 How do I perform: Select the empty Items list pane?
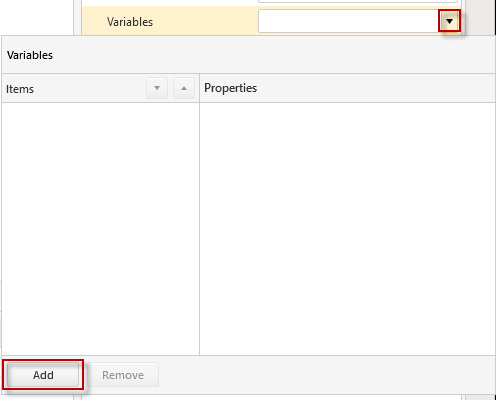point(101,229)
